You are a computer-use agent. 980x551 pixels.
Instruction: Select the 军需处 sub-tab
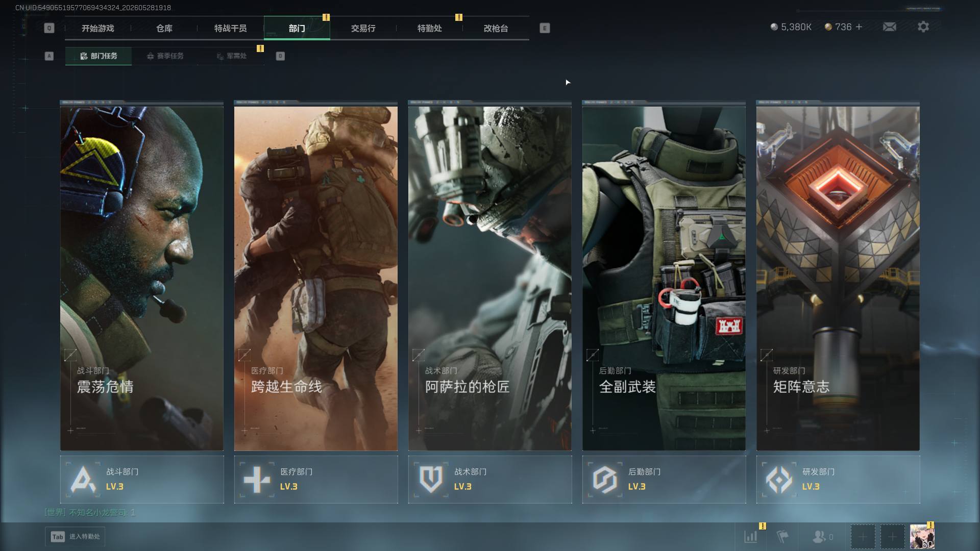point(231,56)
